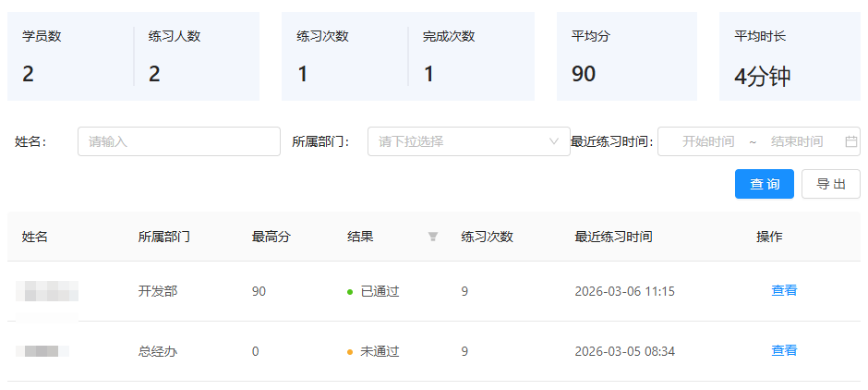Select the 总经办 department cell
The height and width of the screenshot is (390, 868).
coord(157,351)
